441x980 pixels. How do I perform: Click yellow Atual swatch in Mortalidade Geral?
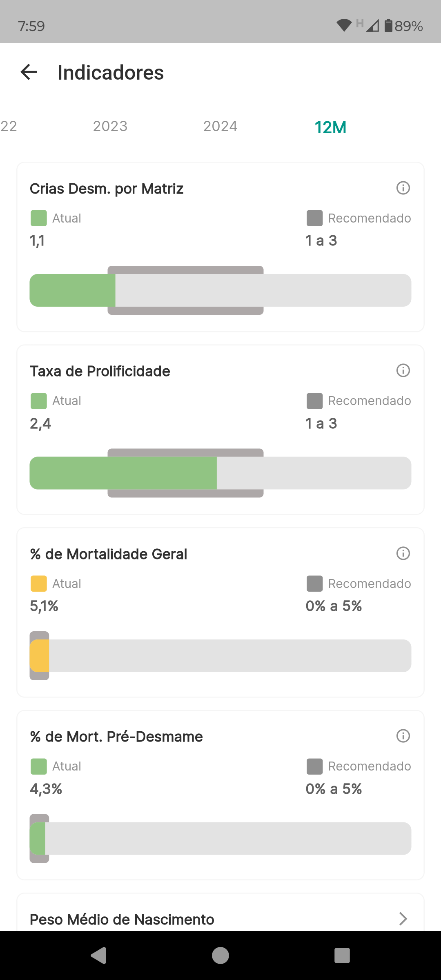coord(39,584)
